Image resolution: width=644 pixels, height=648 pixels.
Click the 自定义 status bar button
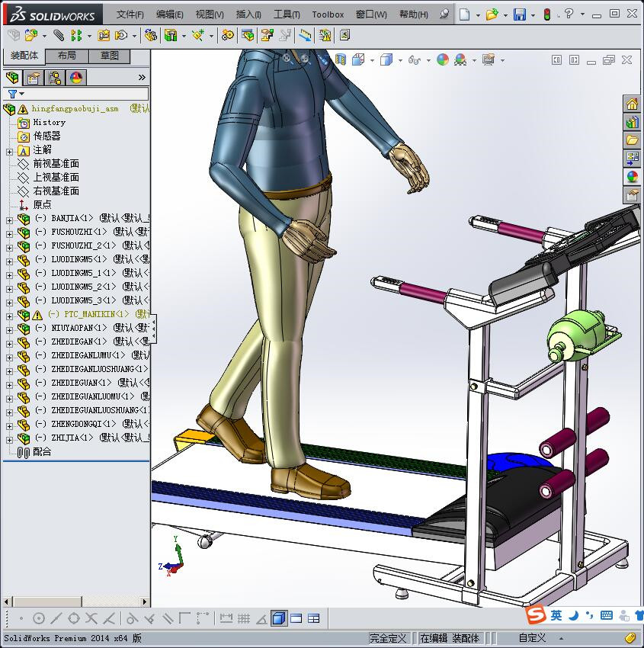(x=532, y=638)
